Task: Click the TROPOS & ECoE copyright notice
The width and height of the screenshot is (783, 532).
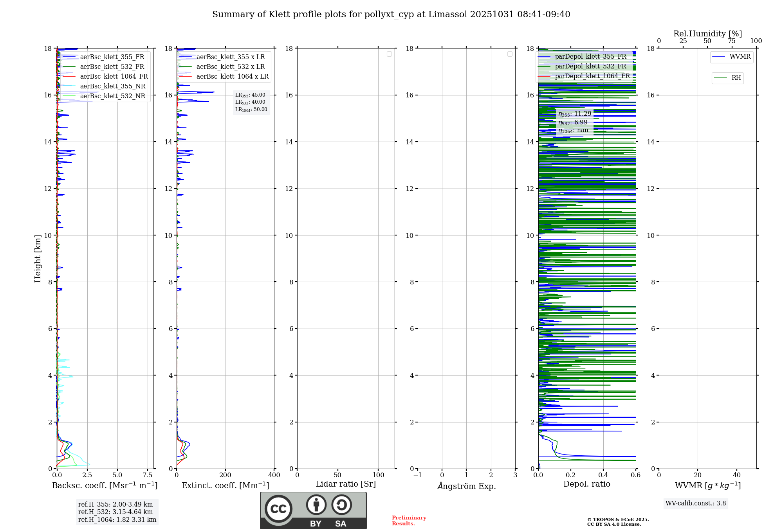Action: 618,522
